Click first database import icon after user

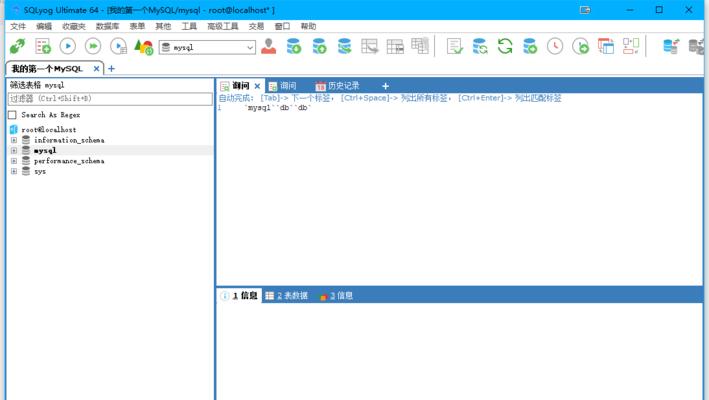(294, 46)
